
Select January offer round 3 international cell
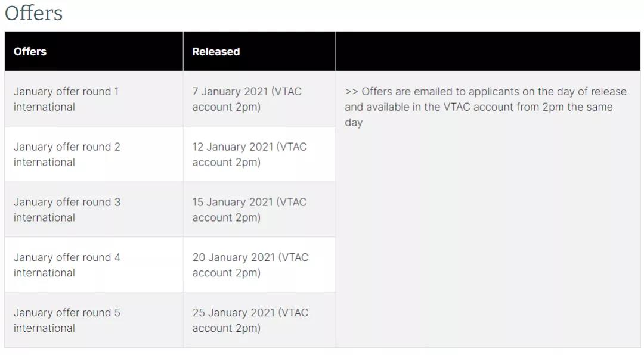point(94,209)
